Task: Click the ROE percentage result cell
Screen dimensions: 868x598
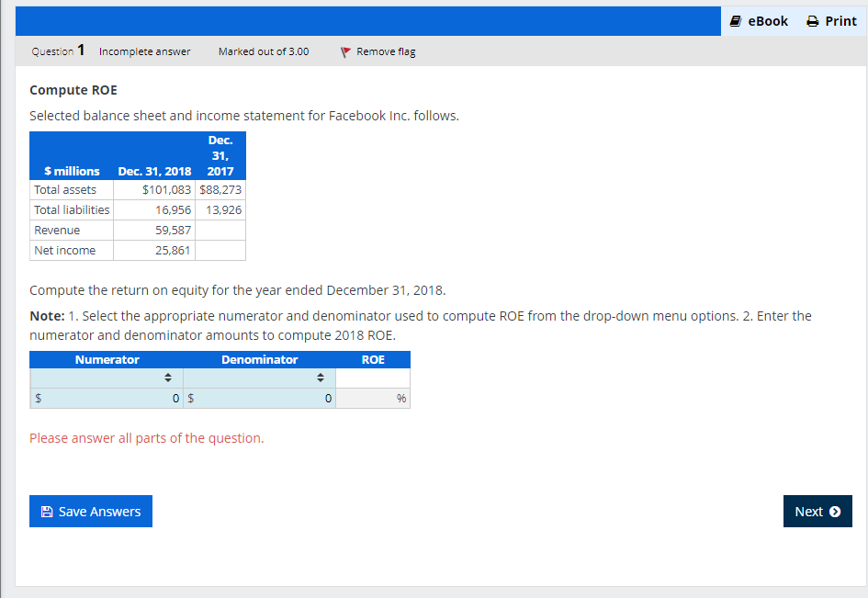Action: (x=373, y=398)
